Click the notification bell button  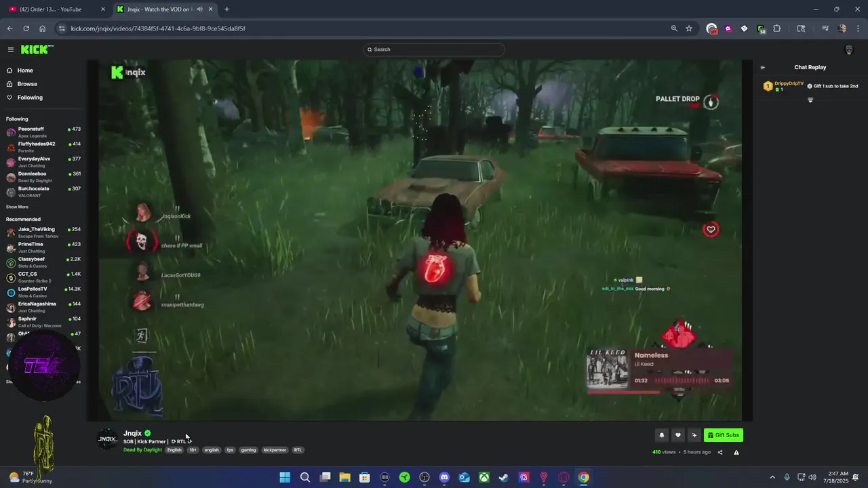point(662,435)
